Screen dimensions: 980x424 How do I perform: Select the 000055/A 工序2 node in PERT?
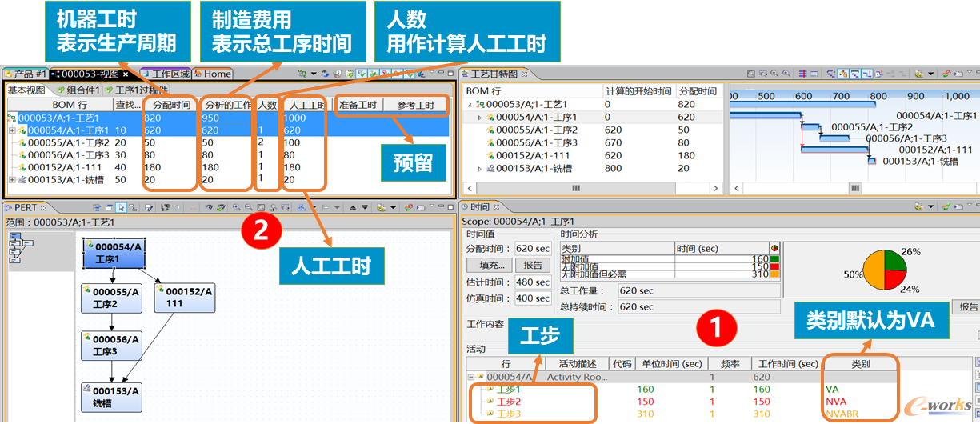(x=112, y=298)
